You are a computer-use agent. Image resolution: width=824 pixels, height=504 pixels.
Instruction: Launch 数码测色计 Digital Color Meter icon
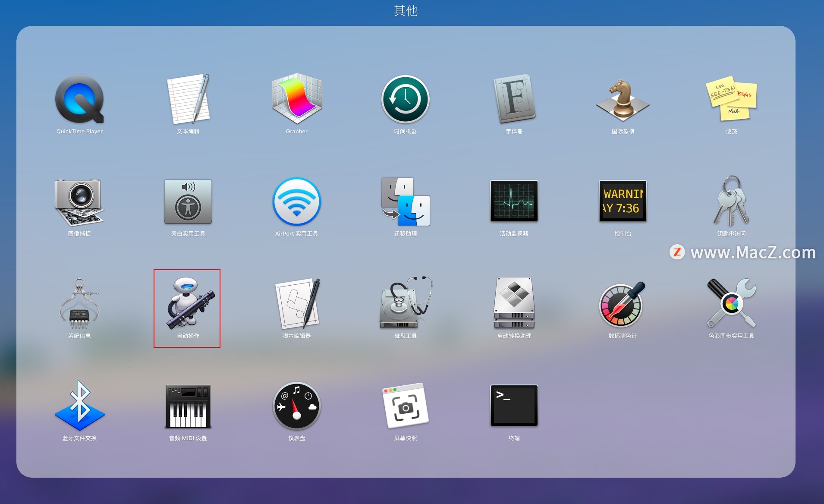(x=623, y=304)
